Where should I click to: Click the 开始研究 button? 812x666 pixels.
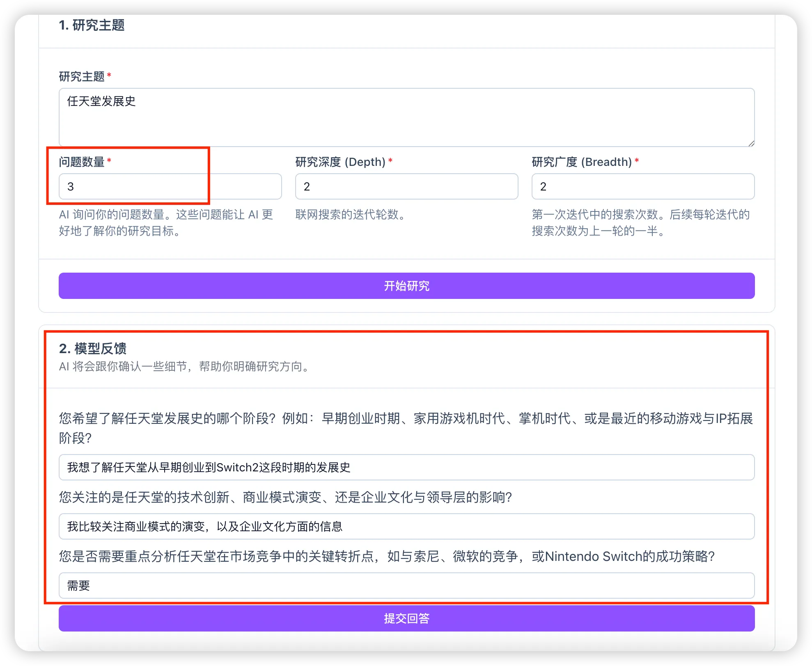406,286
